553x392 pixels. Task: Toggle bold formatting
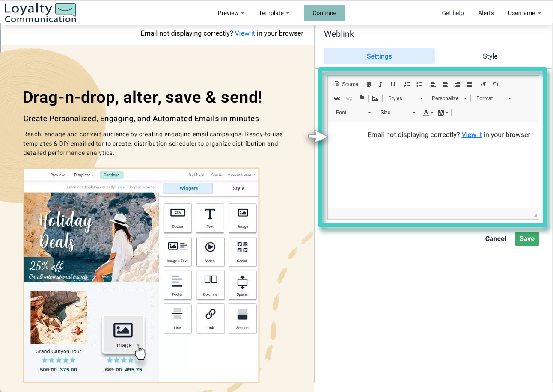369,84
